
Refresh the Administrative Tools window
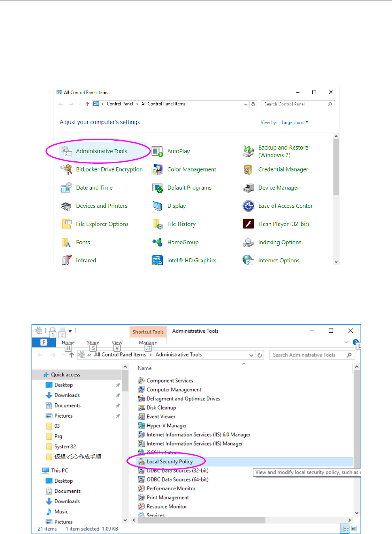pos(260,355)
